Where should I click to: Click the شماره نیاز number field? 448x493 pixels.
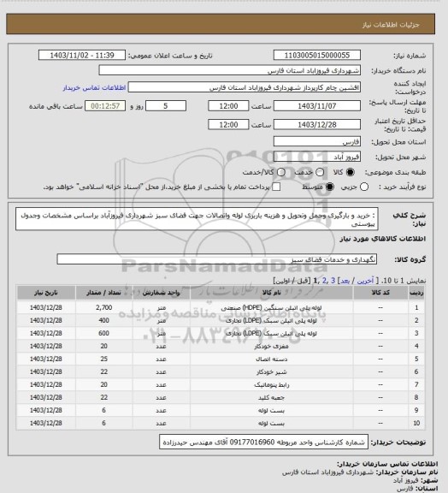point(316,55)
